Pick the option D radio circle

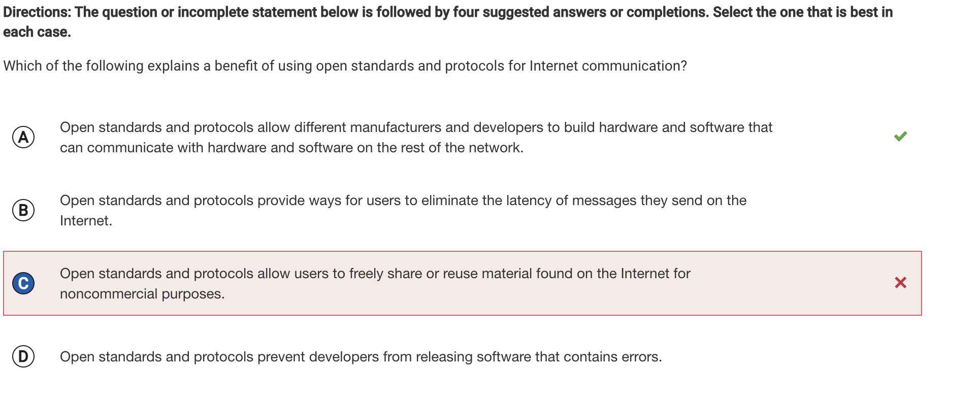coord(23,356)
